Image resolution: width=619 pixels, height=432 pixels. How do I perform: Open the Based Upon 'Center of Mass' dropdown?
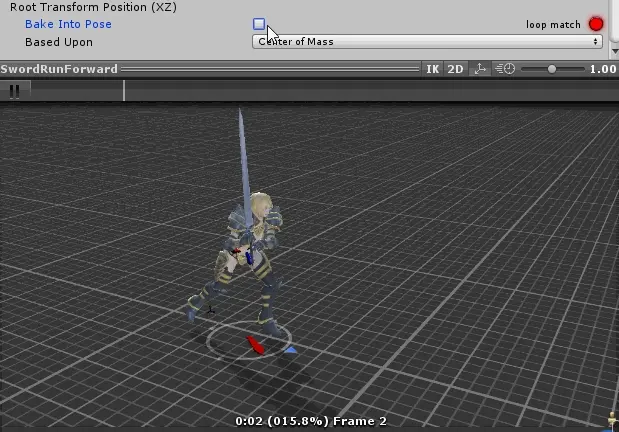(x=427, y=41)
